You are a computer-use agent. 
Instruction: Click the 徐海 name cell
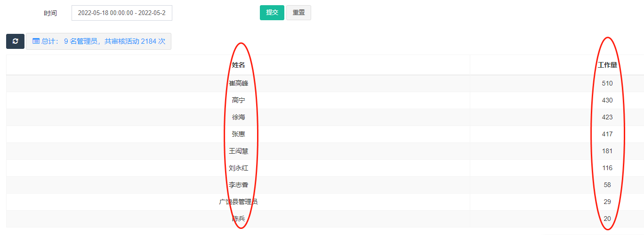pos(238,117)
